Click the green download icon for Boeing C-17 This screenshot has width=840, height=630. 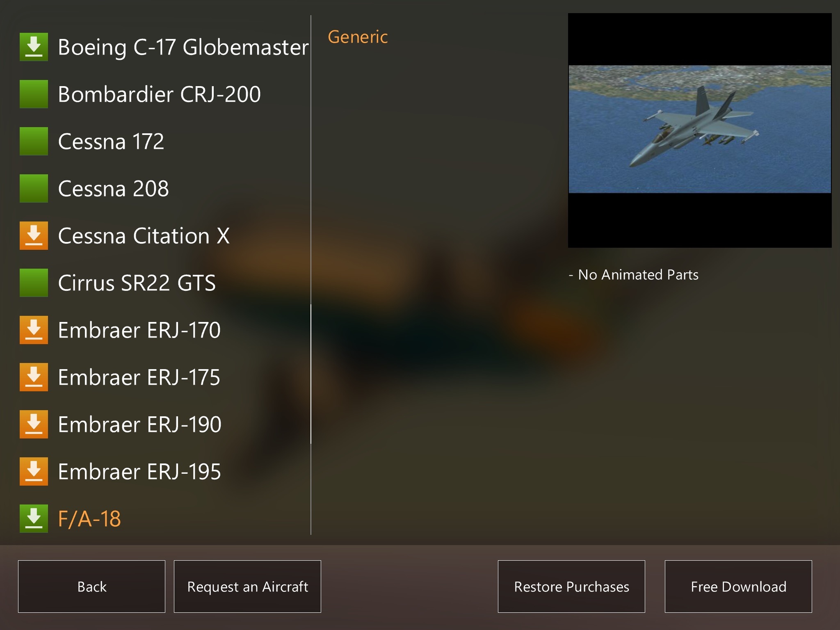34,47
